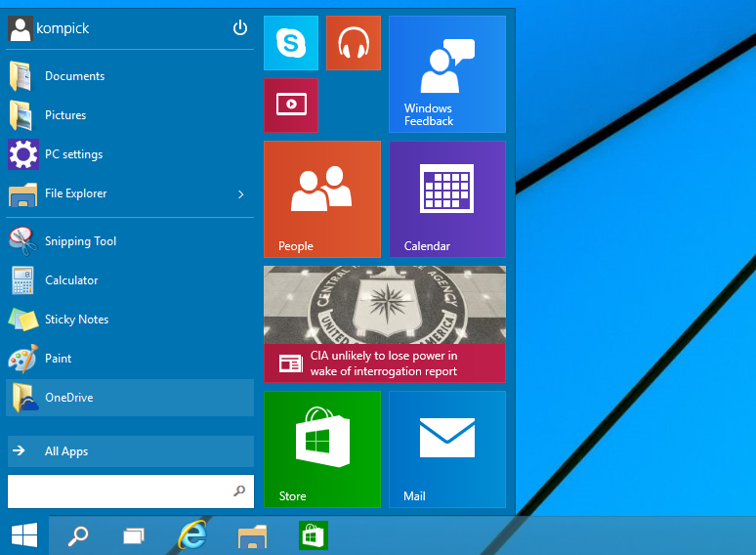Open the Music headphones tile
Screen dimensions: 756x555
(354, 43)
